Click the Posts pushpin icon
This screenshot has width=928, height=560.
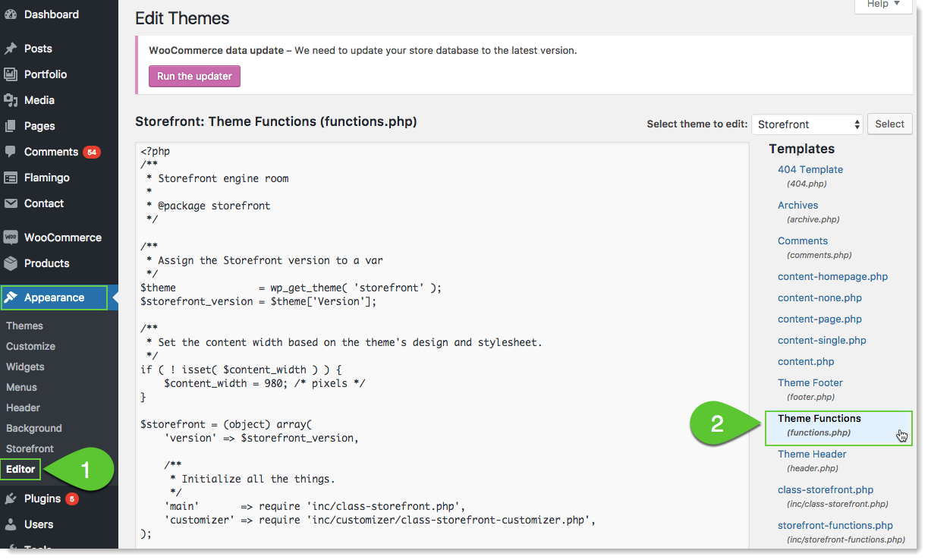11,49
